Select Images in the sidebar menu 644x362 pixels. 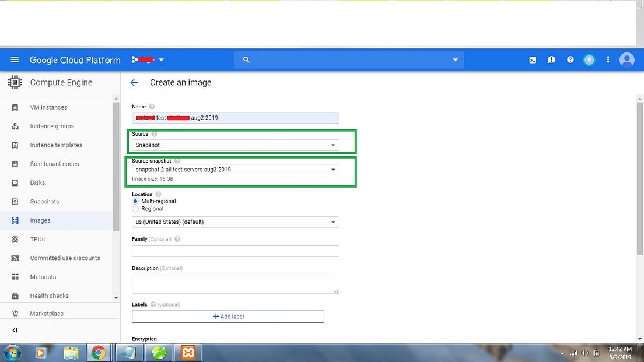click(40, 220)
